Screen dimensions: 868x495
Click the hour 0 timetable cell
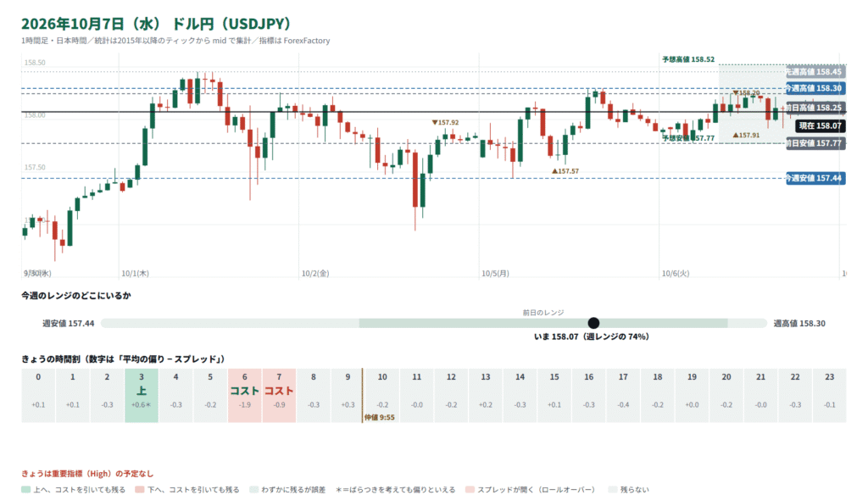click(38, 395)
